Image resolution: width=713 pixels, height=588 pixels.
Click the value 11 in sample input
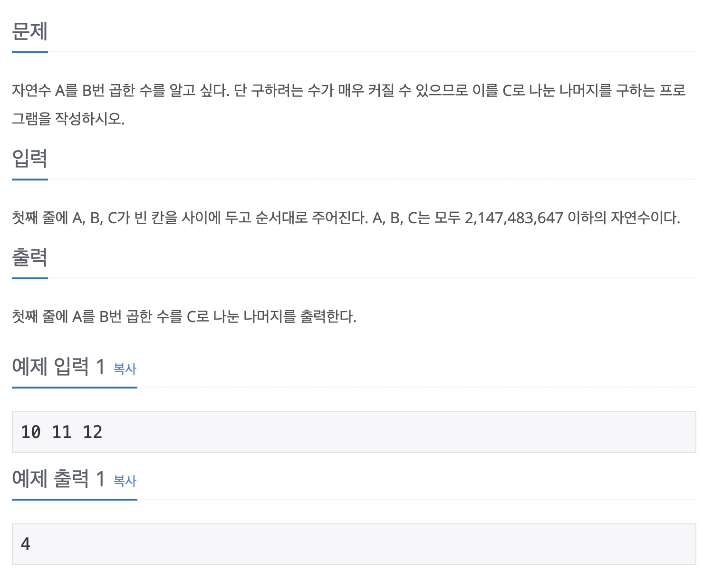point(62,432)
